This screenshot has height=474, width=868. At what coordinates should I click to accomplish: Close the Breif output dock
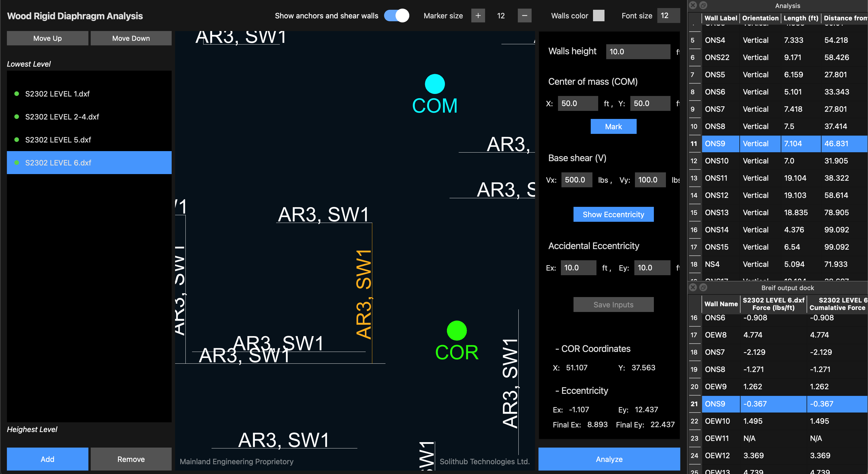tap(693, 287)
